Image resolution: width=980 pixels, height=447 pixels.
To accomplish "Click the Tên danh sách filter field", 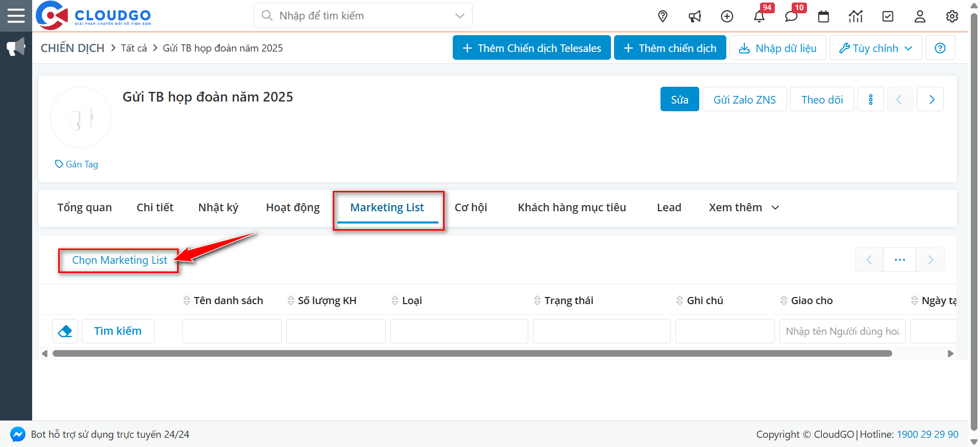I will pos(232,331).
